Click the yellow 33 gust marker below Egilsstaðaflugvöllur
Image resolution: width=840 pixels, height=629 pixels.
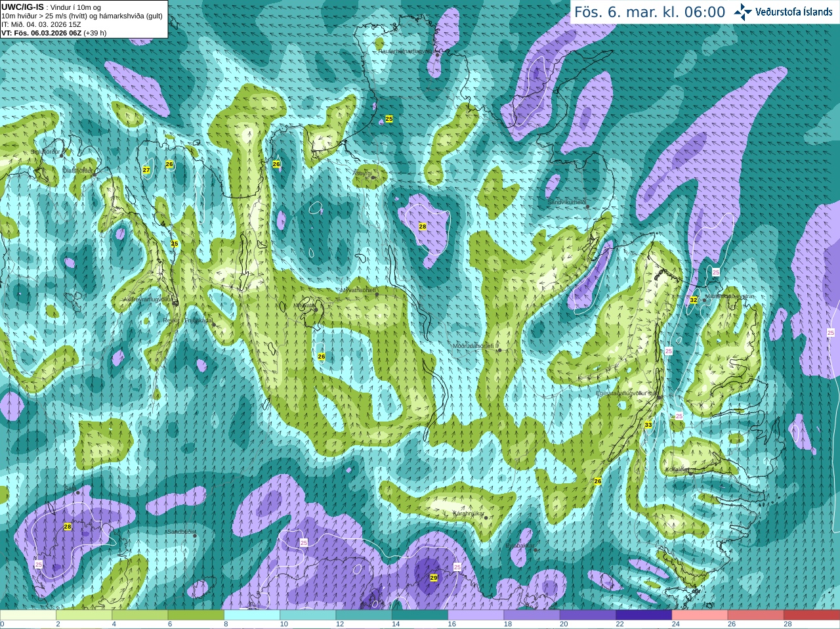[x=648, y=425]
